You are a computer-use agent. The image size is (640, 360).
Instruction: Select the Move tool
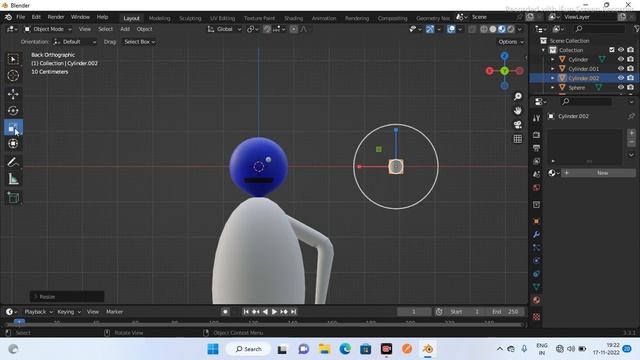13,94
